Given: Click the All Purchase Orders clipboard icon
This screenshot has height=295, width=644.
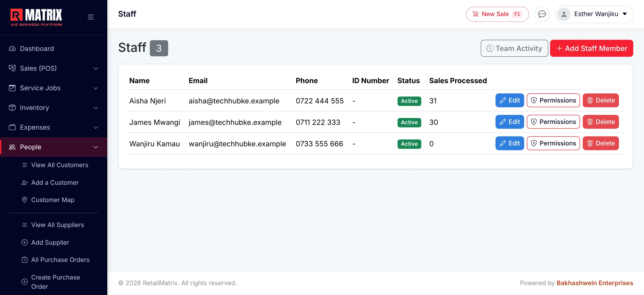Looking at the screenshot, I should [25, 260].
